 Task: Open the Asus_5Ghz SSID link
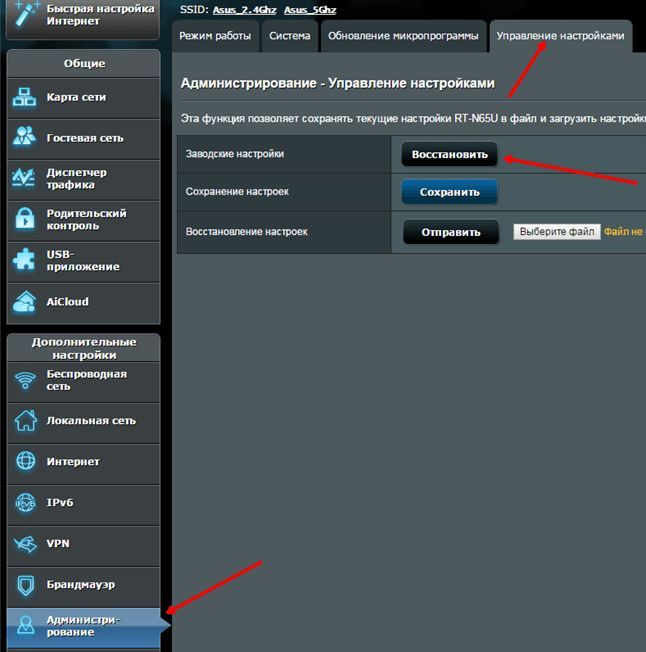(x=310, y=10)
